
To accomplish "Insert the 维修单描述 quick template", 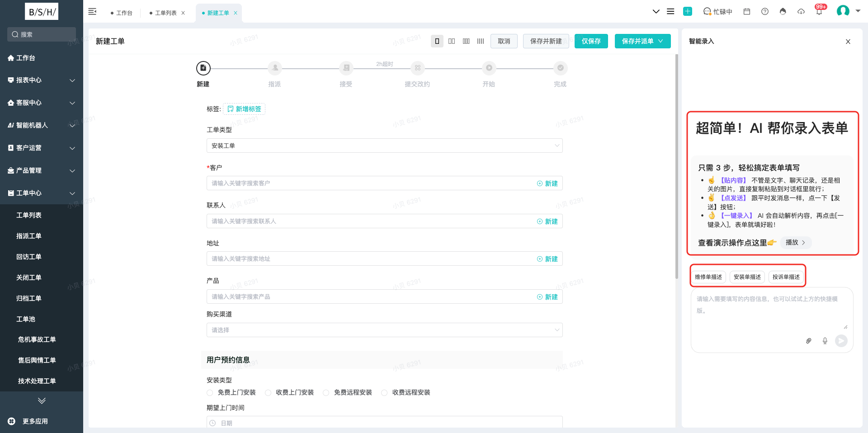I will tap(708, 277).
